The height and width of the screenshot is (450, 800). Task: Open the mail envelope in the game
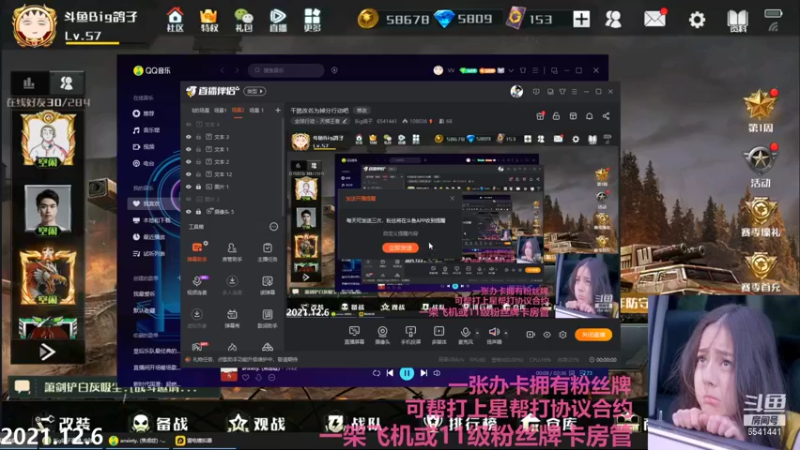(x=655, y=19)
